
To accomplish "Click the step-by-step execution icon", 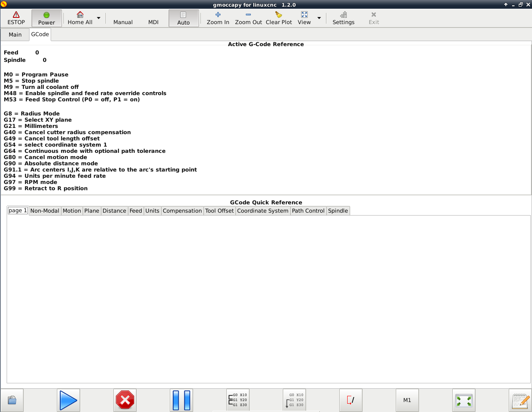I will [238, 400].
